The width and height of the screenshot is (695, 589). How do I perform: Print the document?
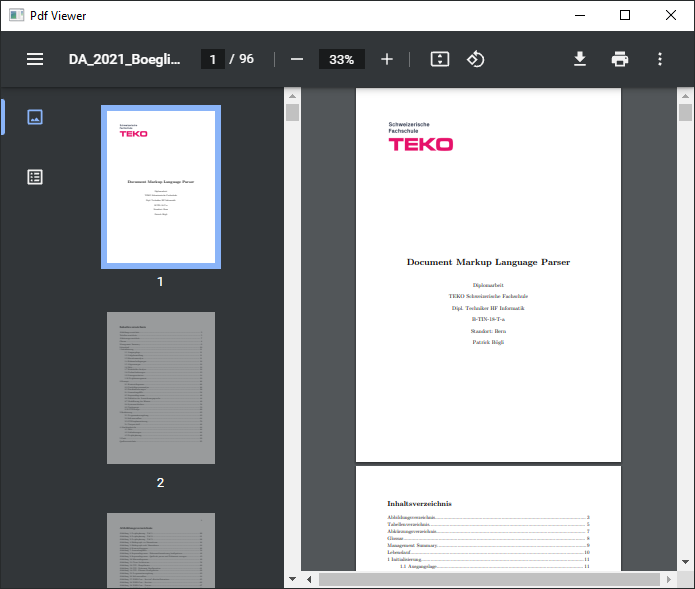tap(620, 59)
